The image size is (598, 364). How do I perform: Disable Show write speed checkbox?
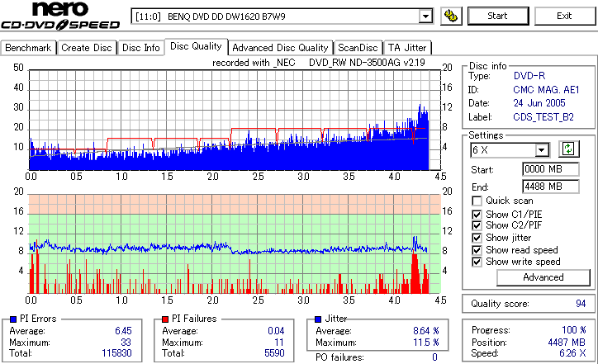tap(477, 262)
